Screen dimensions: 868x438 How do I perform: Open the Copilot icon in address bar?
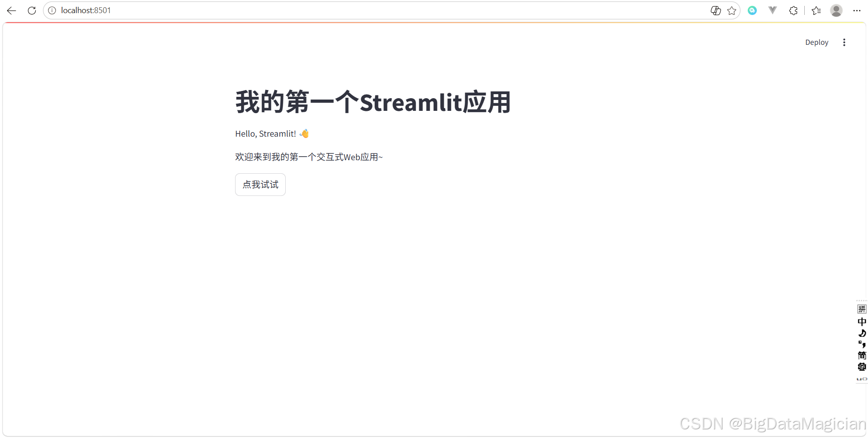[x=716, y=10]
